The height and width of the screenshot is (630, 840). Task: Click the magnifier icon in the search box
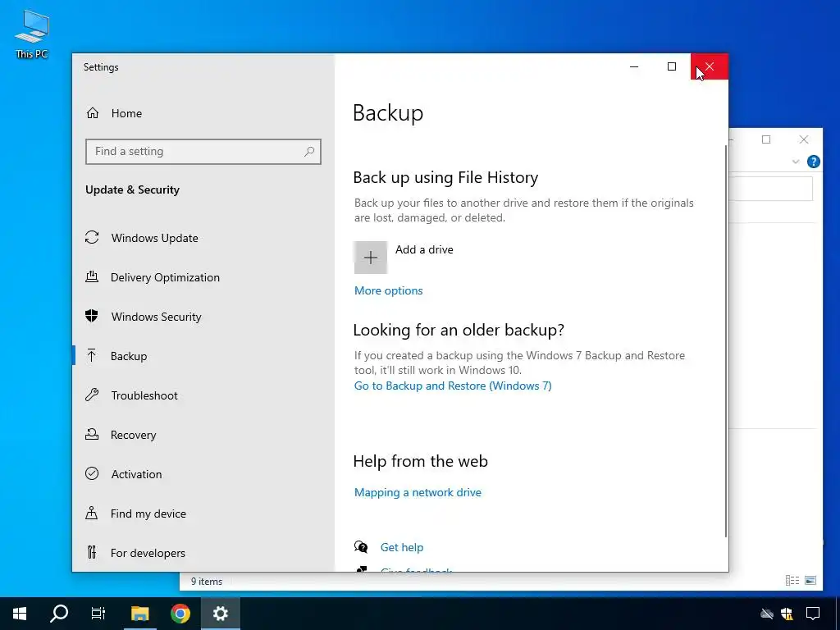(x=309, y=152)
